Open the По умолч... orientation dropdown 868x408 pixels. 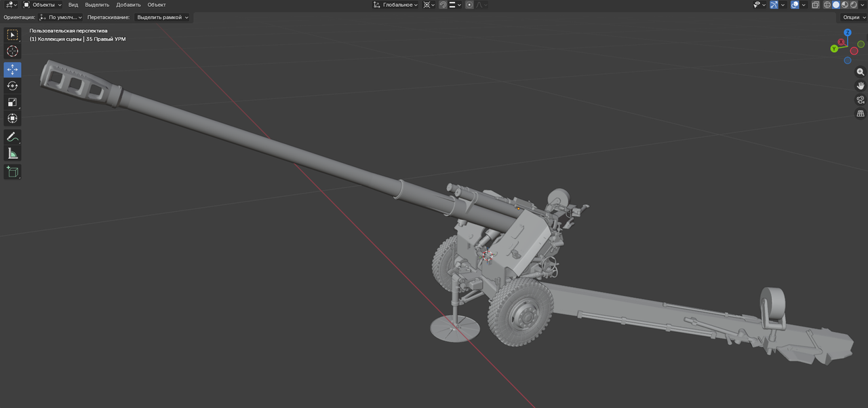[61, 17]
